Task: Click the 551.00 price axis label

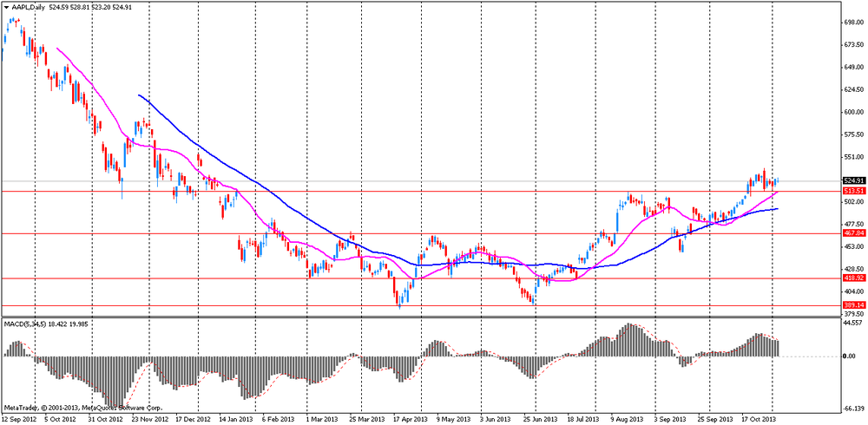Action: [853, 157]
